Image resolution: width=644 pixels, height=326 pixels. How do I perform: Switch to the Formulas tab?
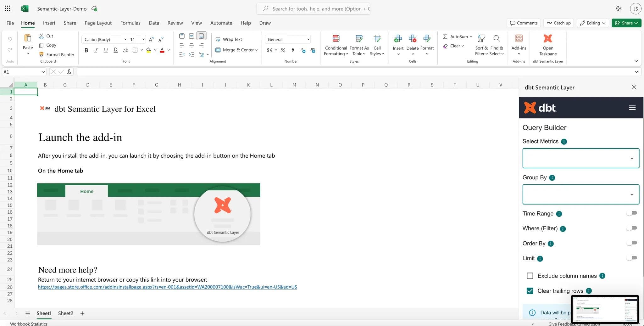130,23
